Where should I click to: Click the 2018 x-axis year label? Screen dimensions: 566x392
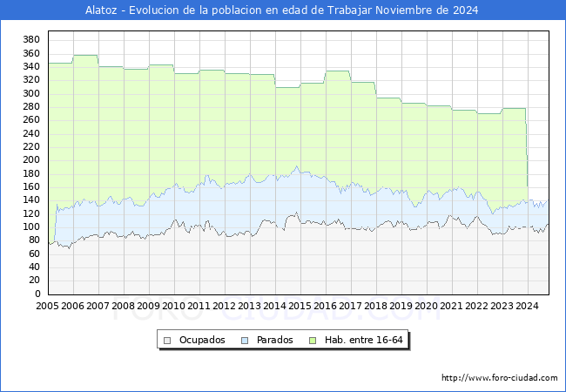[376, 306]
